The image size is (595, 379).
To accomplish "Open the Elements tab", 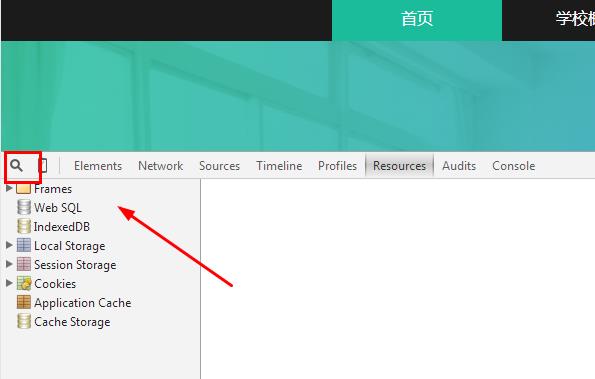I will [x=98, y=166].
